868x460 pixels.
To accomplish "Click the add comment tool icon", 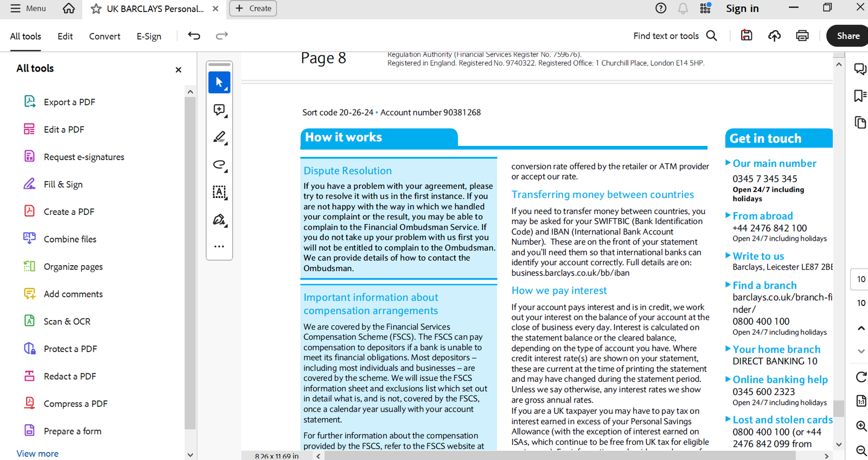I will (219, 110).
